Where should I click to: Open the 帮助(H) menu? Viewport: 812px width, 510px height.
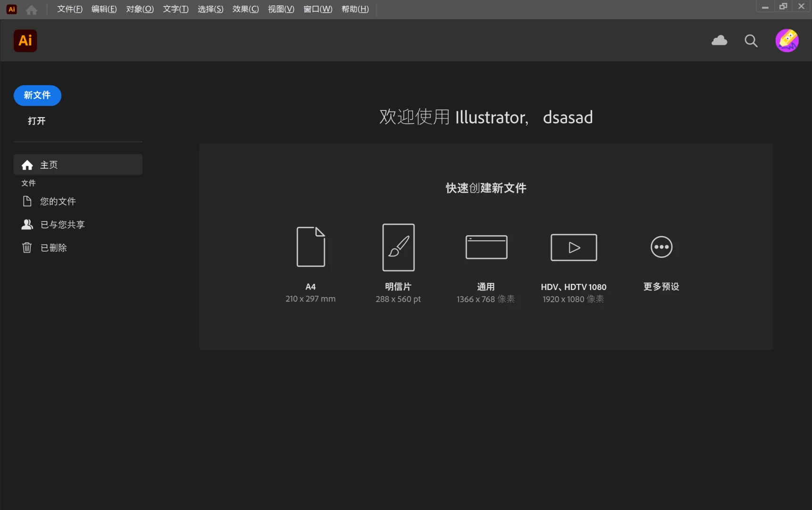click(x=354, y=9)
